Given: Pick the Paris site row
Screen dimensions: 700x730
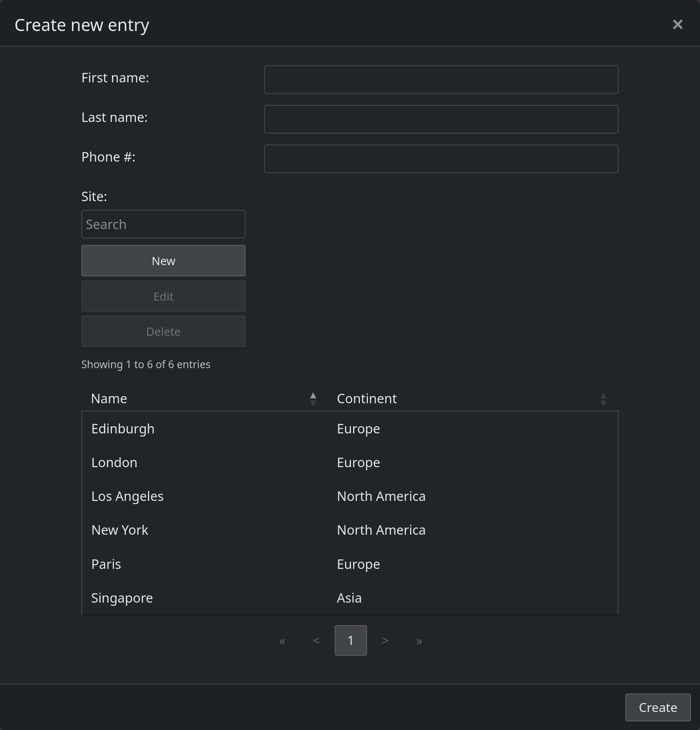Looking at the screenshot, I should point(350,564).
